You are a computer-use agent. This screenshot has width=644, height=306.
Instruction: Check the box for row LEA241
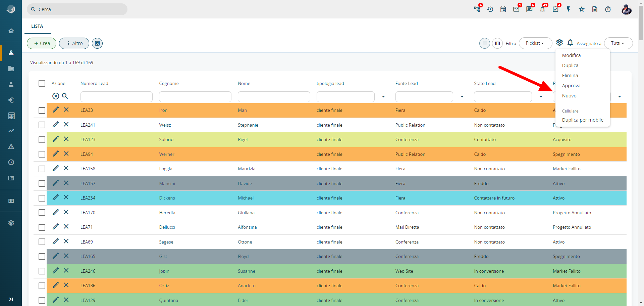42,125
